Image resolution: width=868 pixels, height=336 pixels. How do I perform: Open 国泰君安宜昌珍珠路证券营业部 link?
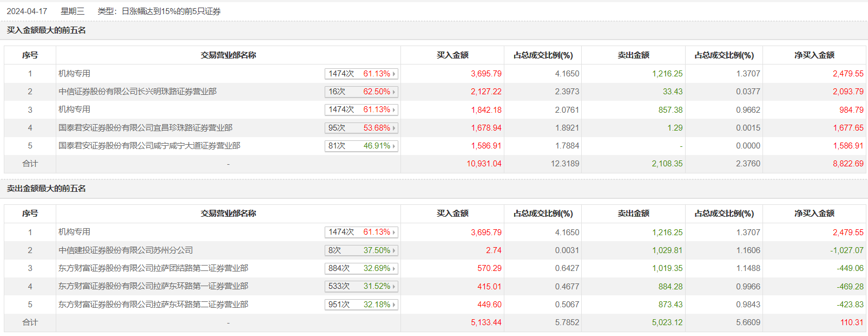click(145, 128)
